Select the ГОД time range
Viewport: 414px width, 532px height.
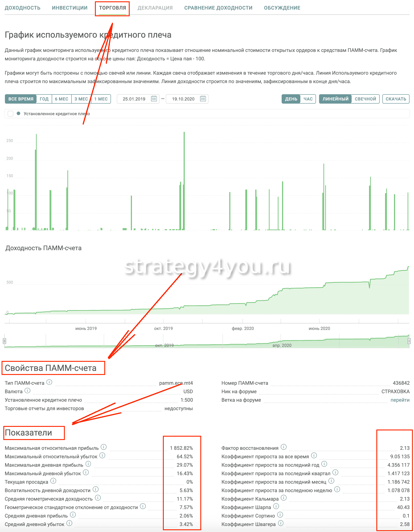(44, 99)
